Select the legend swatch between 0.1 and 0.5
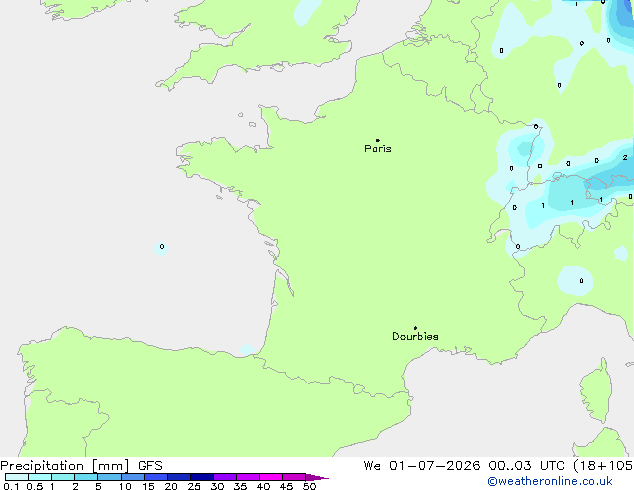 tap(17, 477)
